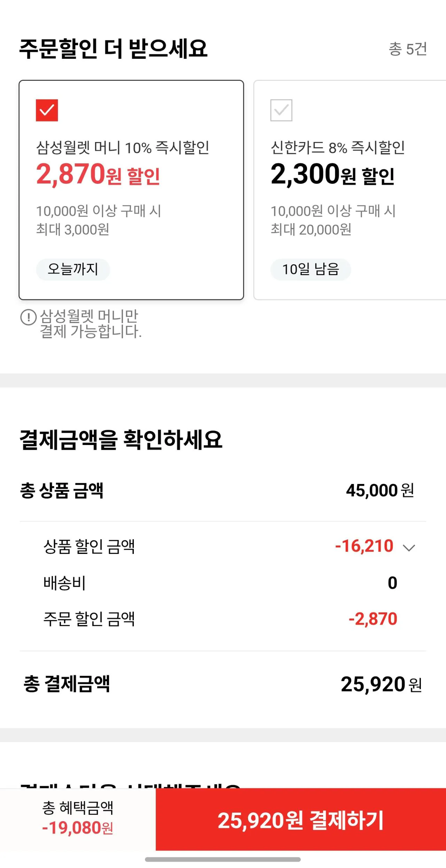
Task: Tap the 오늘까지 expiry badge
Action: pos(73,269)
